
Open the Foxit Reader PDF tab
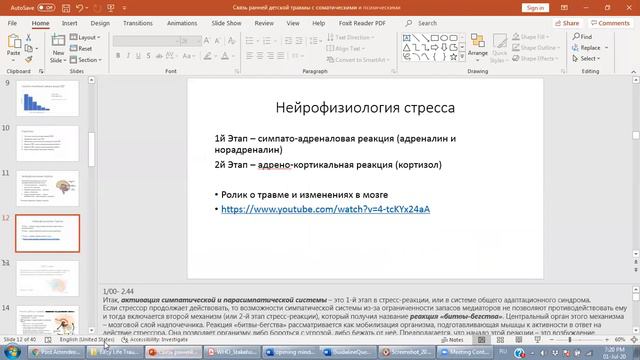pos(362,23)
